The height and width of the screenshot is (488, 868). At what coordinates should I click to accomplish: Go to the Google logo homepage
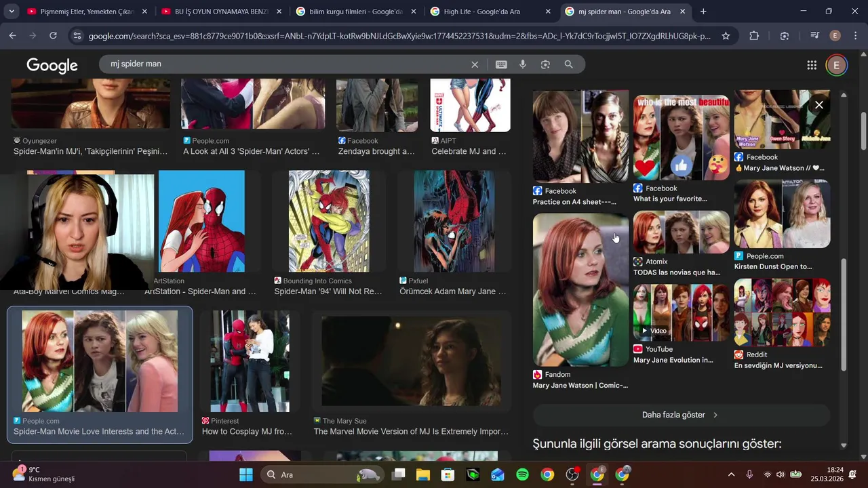pos(52,65)
